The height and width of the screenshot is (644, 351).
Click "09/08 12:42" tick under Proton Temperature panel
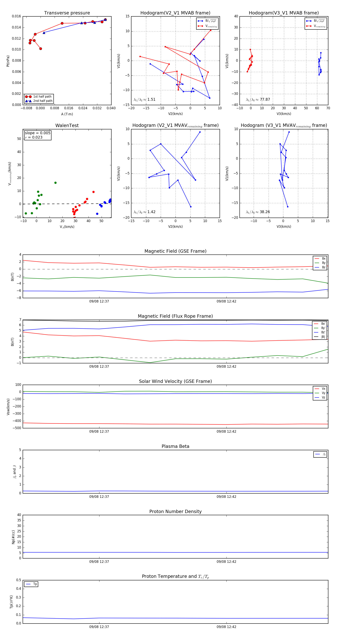226,627
